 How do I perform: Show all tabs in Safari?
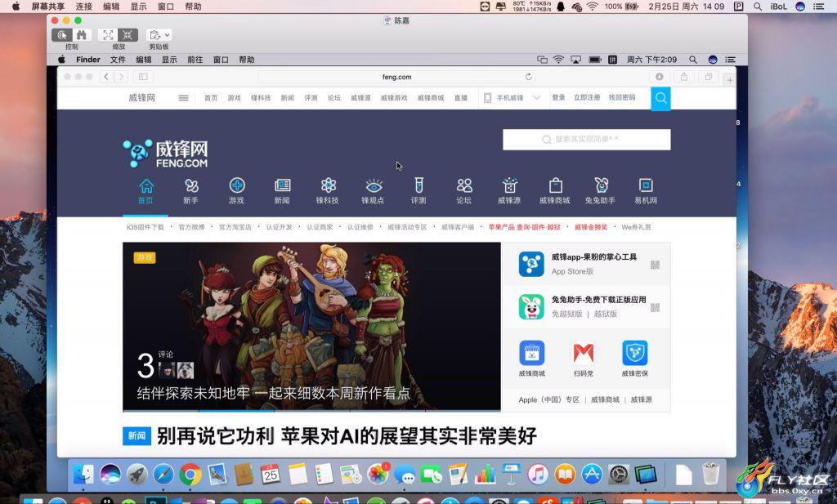pyautogui.click(x=709, y=77)
